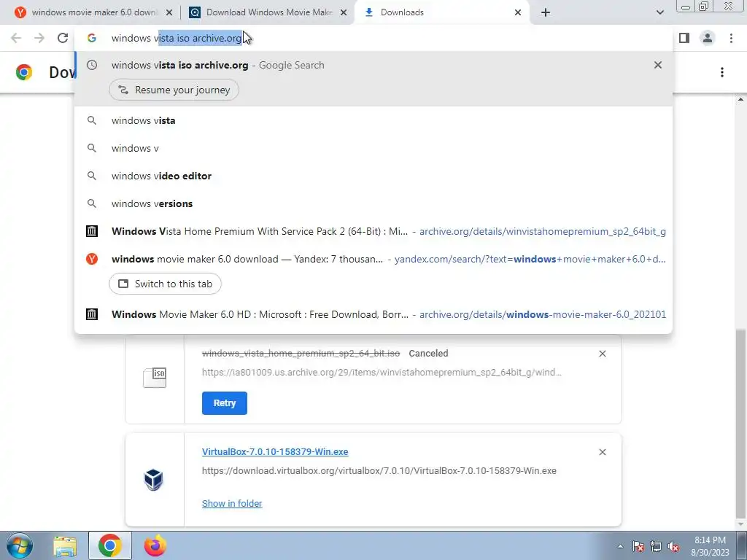Click the Action Center flag tray icon

click(x=638, y=546)
